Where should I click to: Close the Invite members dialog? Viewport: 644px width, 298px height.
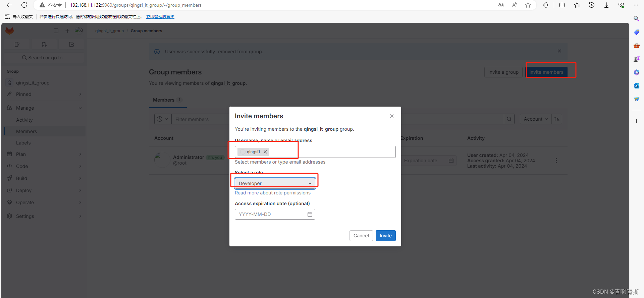pos(392,116)
